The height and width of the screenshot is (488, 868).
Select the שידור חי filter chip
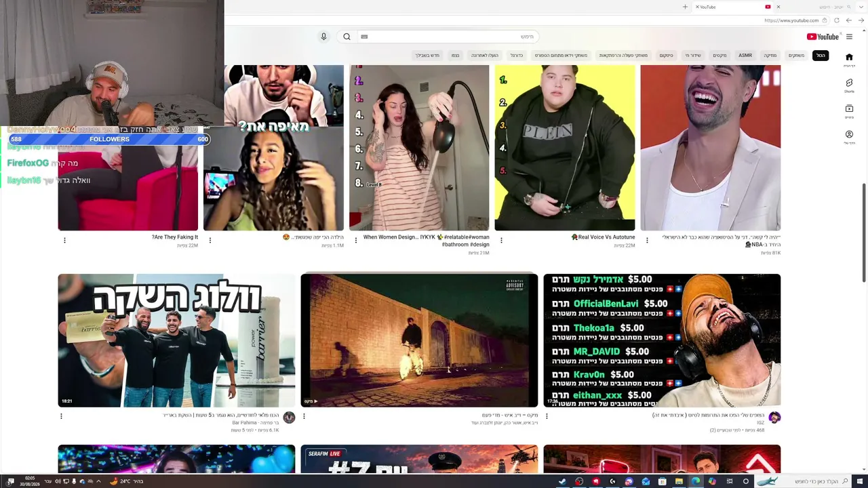pyautogui.click(x=693, y=56)
